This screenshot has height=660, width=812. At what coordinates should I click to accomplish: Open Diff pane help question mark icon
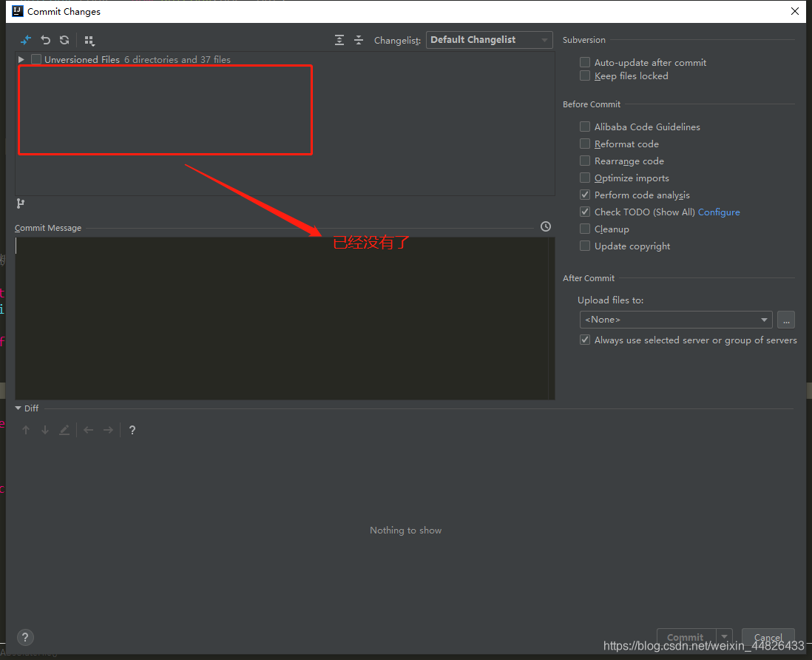pyautogui.click(x=132, y=429)
